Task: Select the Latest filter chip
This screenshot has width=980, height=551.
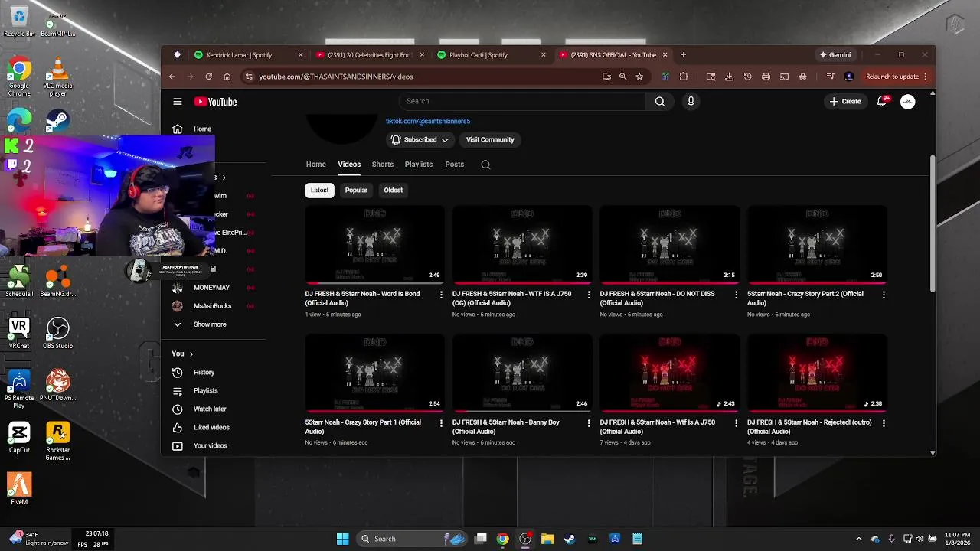Action: [319, 190]
